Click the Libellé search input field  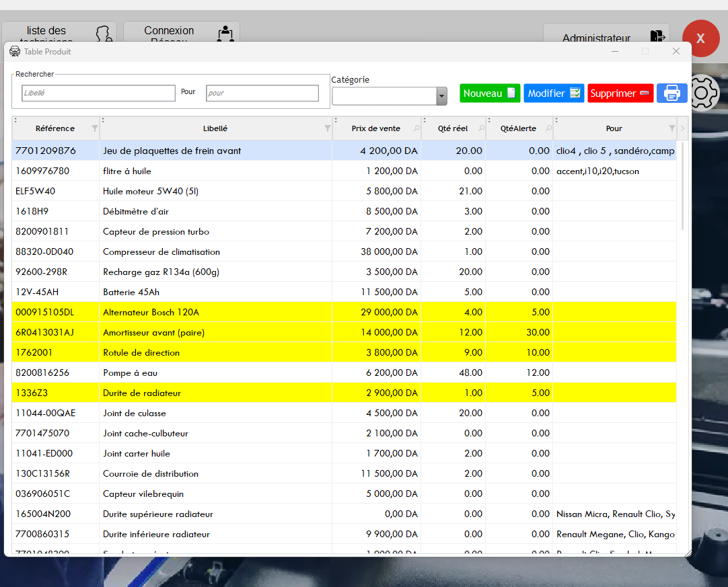98,93
